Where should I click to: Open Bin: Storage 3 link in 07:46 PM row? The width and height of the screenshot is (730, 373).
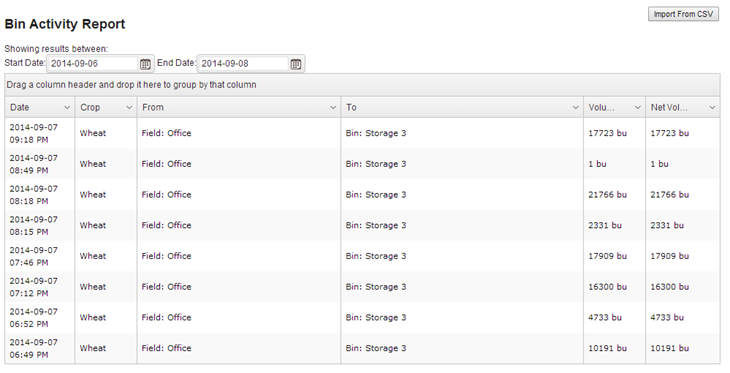pyautogui.click(x=376, y=256)
